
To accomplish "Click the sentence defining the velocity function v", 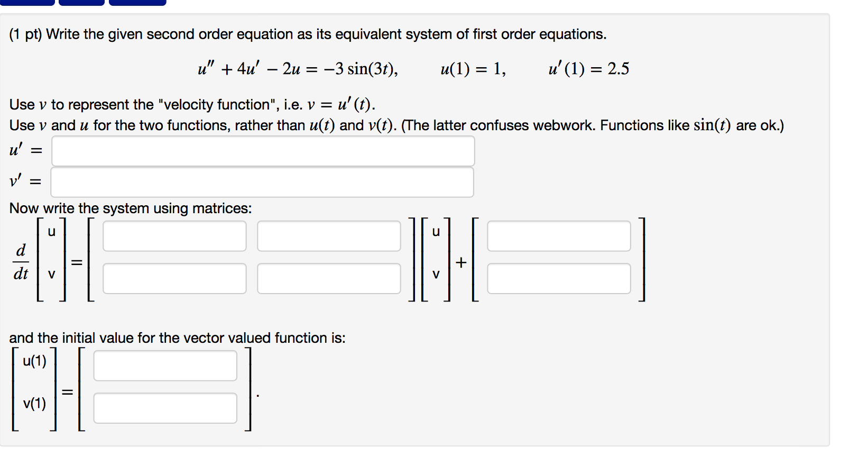I will [190, 104].
